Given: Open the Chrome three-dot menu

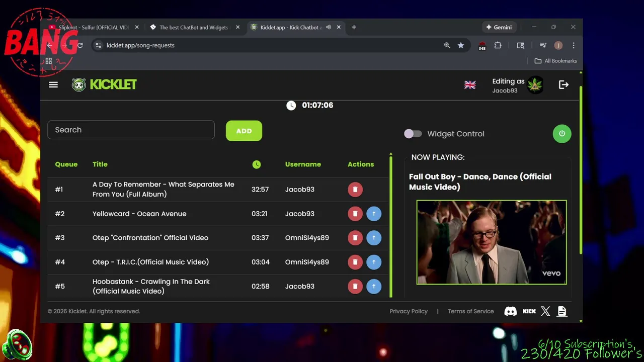Looking at the screenshot, I should 574,45.
